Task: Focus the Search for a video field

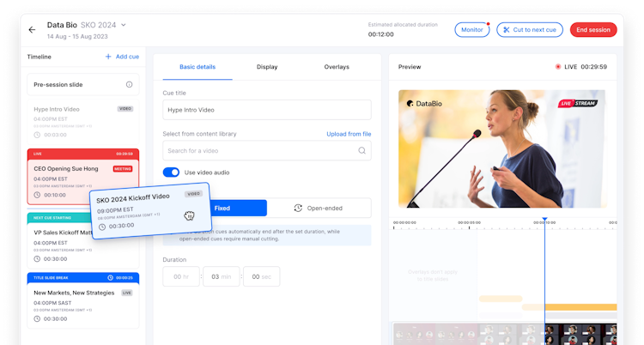Action: pos(267,151)
